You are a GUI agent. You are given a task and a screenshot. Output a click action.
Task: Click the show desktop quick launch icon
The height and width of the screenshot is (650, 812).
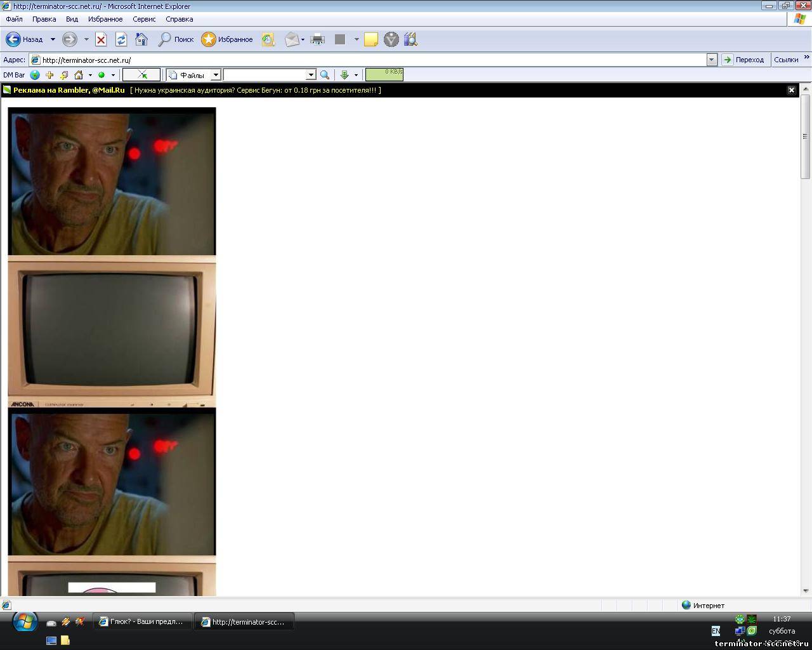(x=51, y=640)
